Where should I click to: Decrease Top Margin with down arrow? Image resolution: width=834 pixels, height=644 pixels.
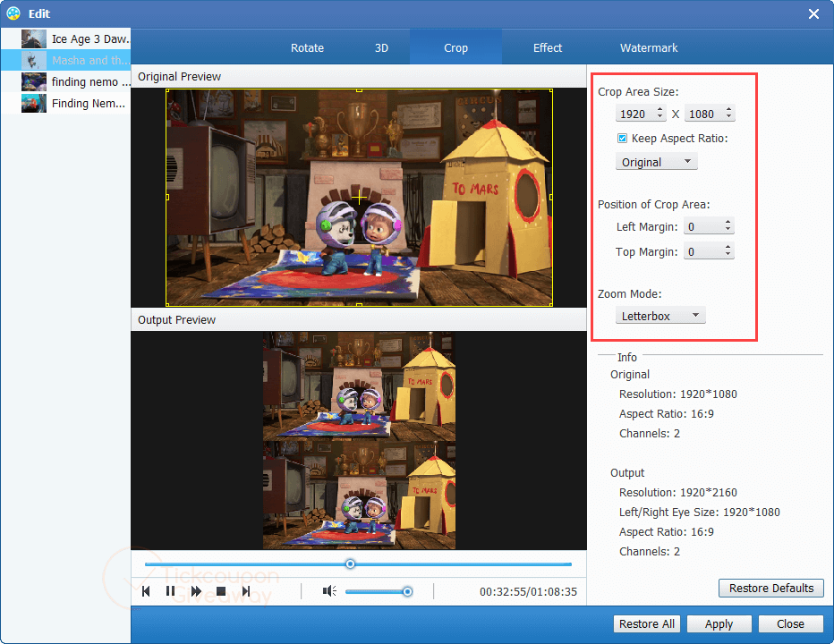click(728, 255)
